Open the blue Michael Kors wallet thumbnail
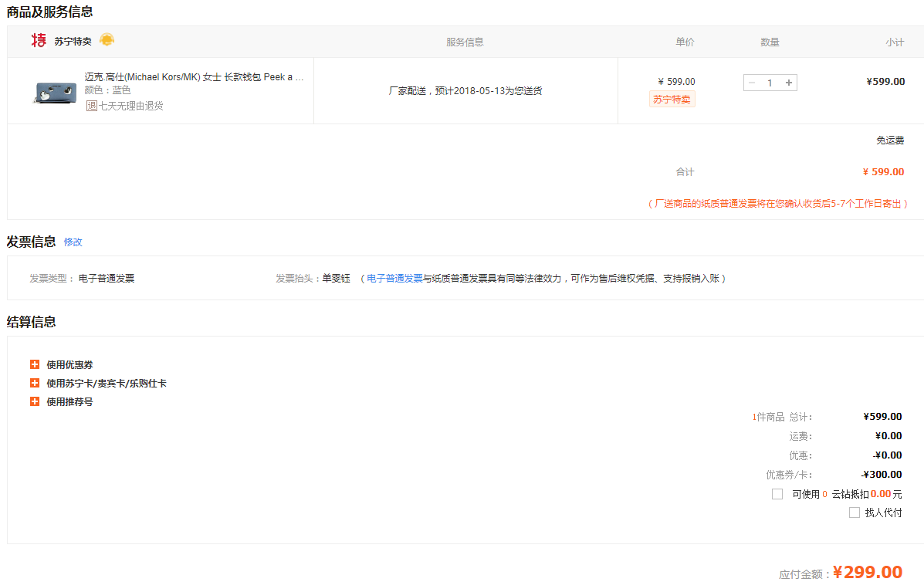Image resolution: width=924 pixels, height=582 pixels. point(55,93)
